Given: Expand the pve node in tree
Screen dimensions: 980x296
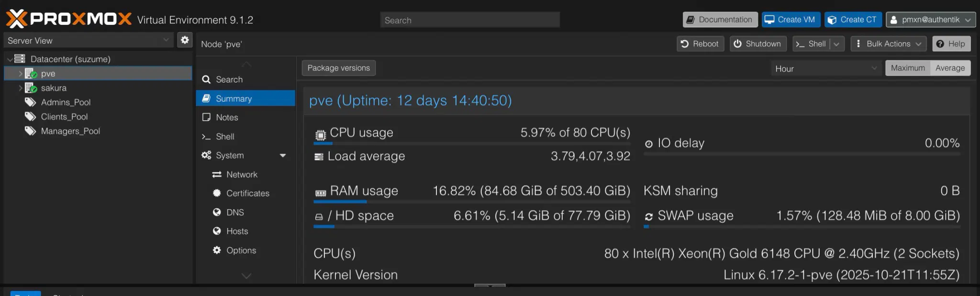Looking at the screenshot, I should tap(21, 74).
